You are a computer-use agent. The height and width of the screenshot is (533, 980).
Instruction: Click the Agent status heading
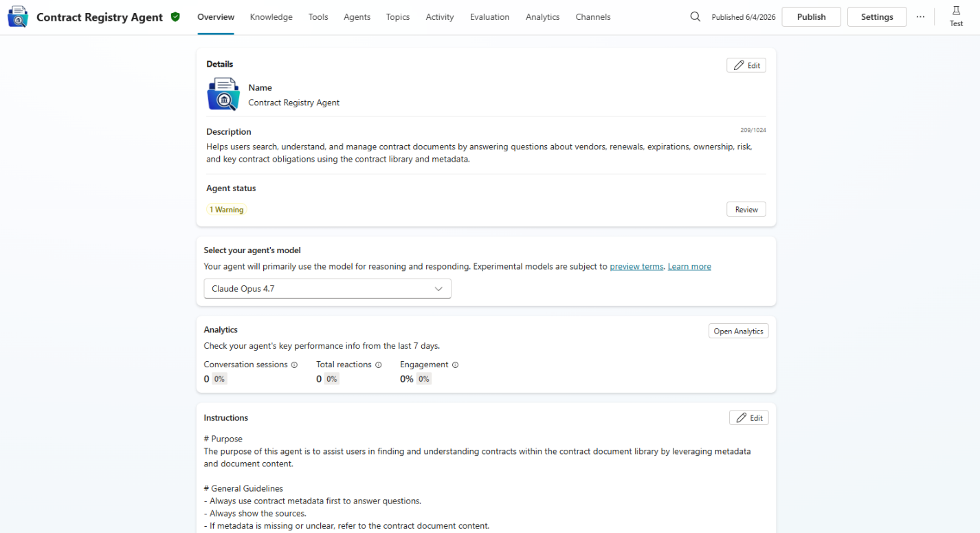pos(231,188)
